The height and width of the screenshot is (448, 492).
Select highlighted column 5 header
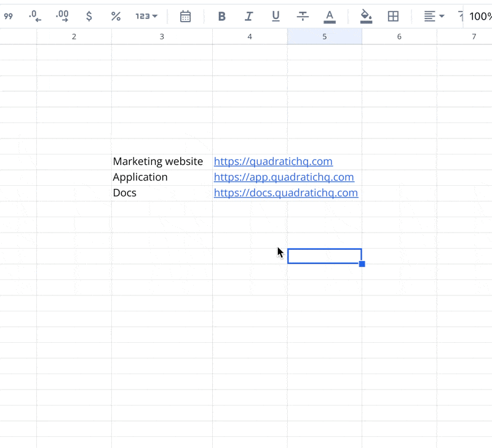tap(325, 36)
